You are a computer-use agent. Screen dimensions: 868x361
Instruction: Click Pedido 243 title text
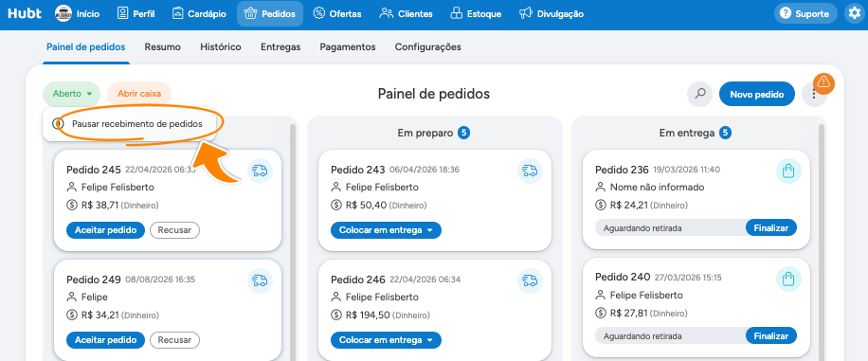(358, 170)
